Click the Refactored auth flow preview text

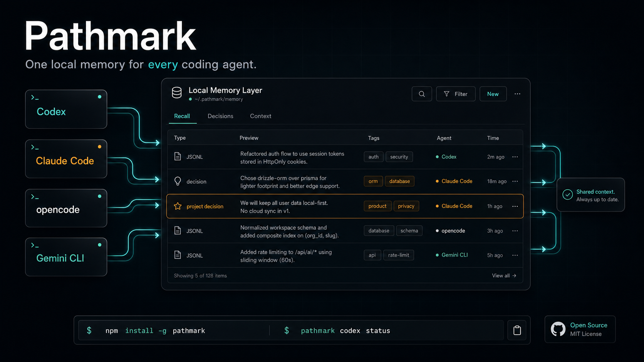pos(292,158)
